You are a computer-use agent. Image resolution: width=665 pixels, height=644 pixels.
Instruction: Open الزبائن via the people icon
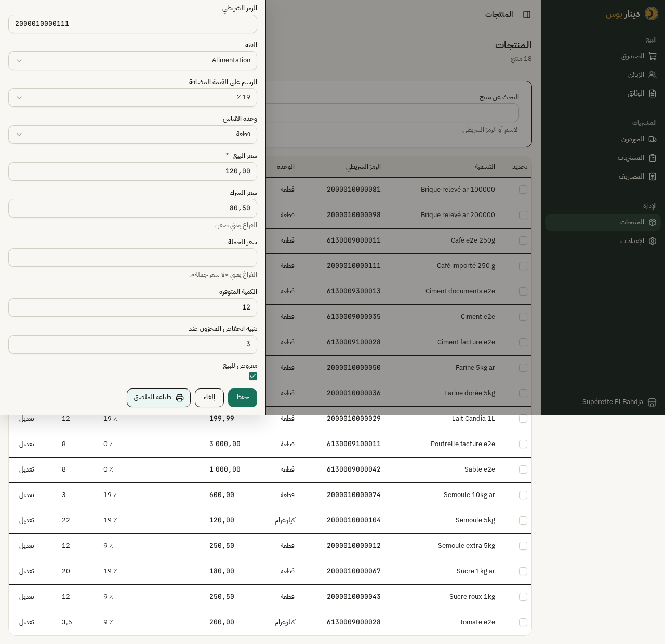click(653, 75)
